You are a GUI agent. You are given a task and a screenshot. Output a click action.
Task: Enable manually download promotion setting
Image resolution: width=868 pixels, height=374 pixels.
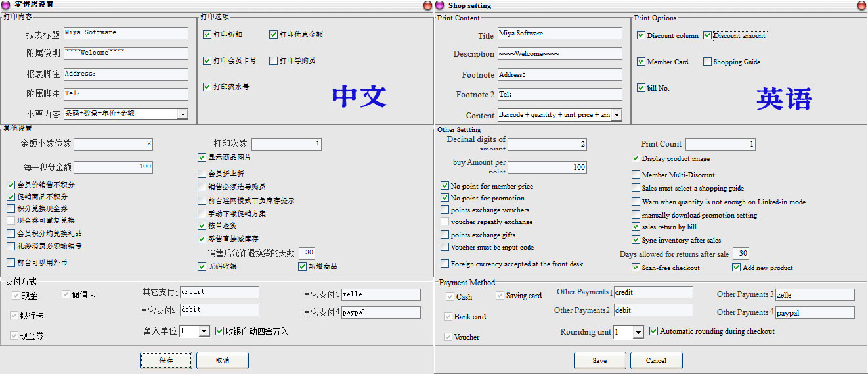coord(636,215)
